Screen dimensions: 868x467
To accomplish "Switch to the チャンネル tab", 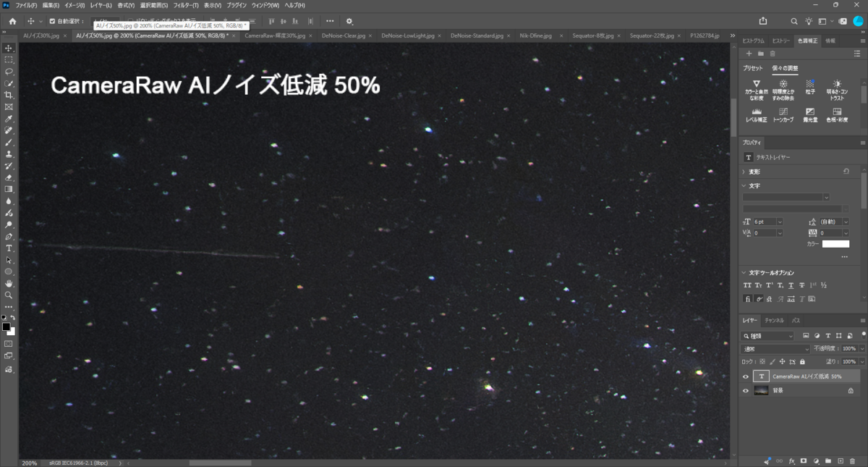I will point(774,320).
